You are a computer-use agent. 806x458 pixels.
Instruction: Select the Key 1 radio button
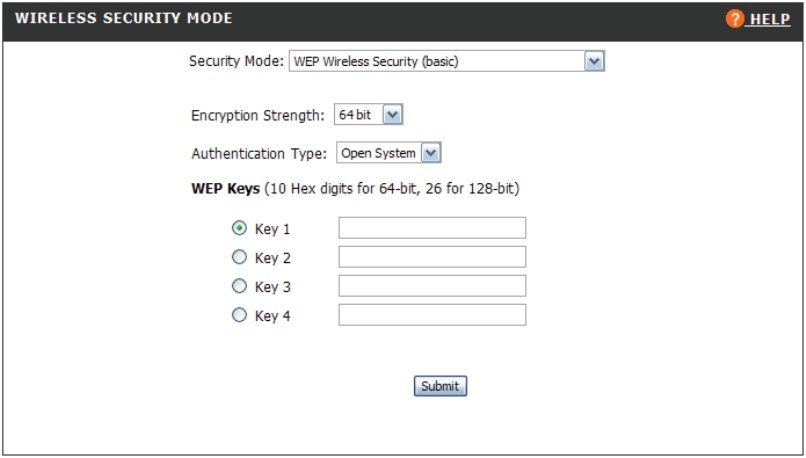pyautogui.click(x=238, y=229)
